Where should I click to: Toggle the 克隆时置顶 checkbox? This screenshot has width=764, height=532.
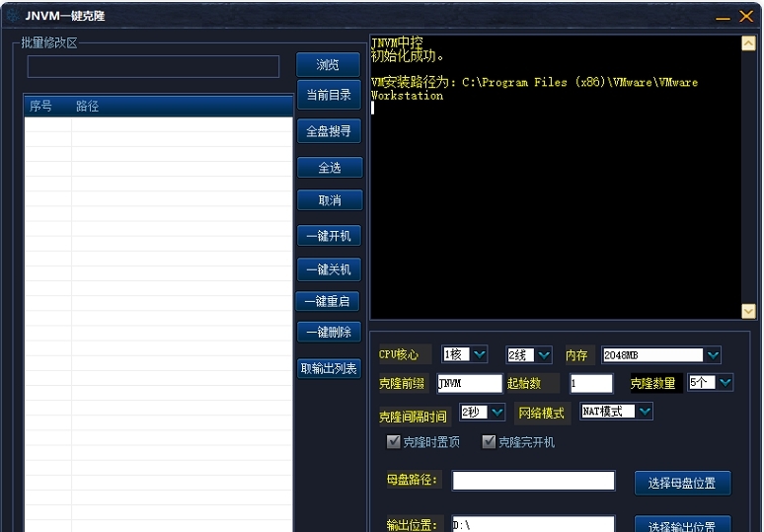[393, 442]
